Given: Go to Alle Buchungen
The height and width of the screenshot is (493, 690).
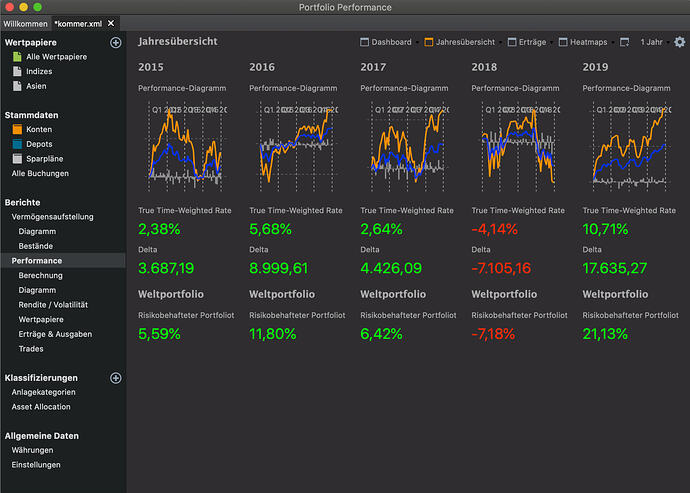Looking at the screenshot, I should point(40,173).
